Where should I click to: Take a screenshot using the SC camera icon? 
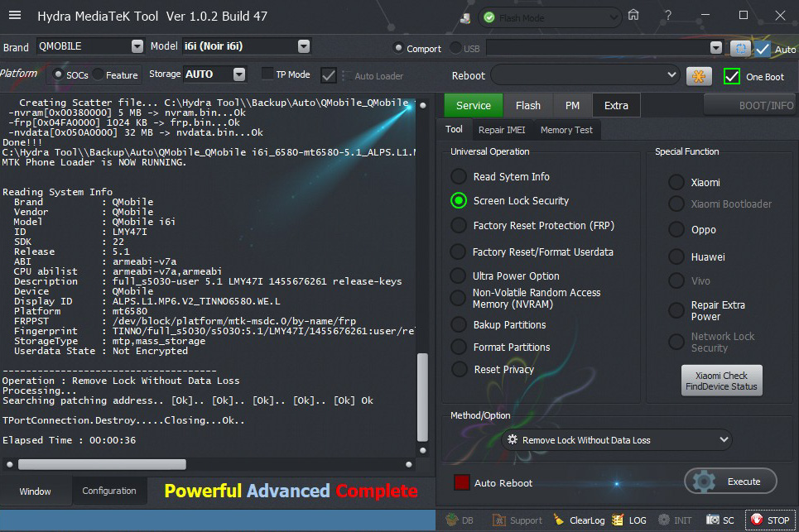(x=712, y=520)
